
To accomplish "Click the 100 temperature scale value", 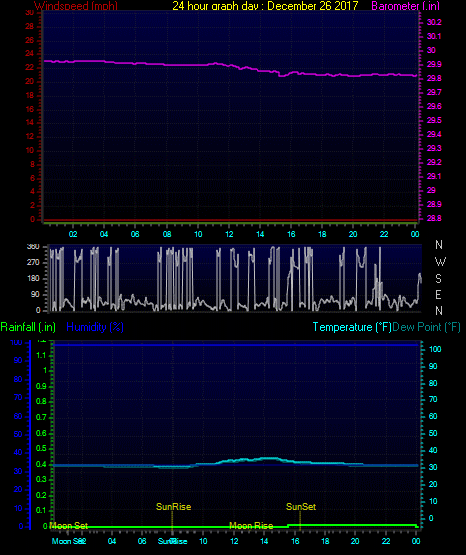I will 435,349.
